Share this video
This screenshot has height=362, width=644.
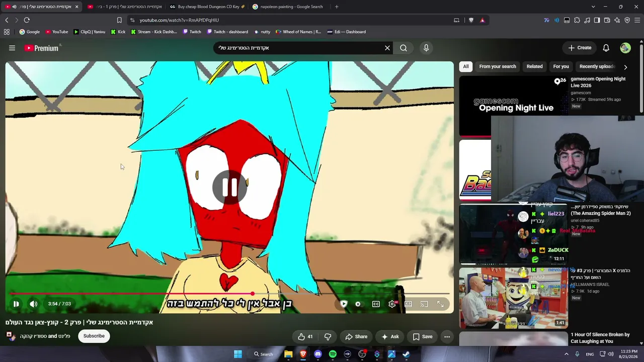click(356, 336)
